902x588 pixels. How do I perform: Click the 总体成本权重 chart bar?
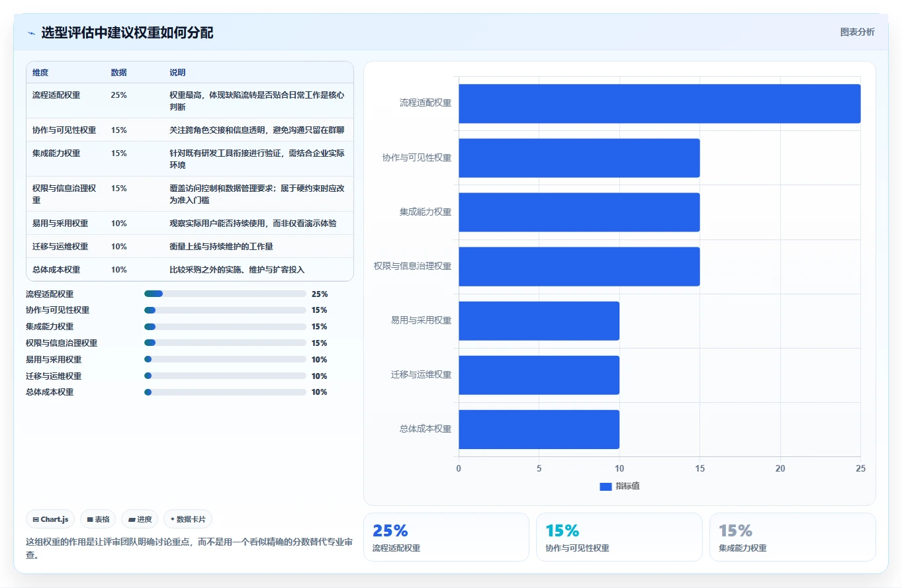(539, 429)
